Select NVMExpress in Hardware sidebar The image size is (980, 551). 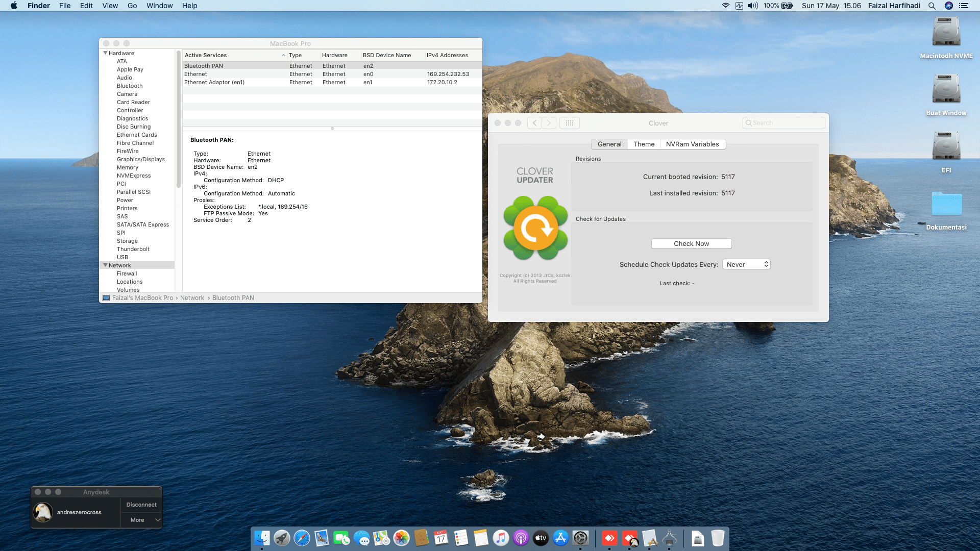pos(134,176)
